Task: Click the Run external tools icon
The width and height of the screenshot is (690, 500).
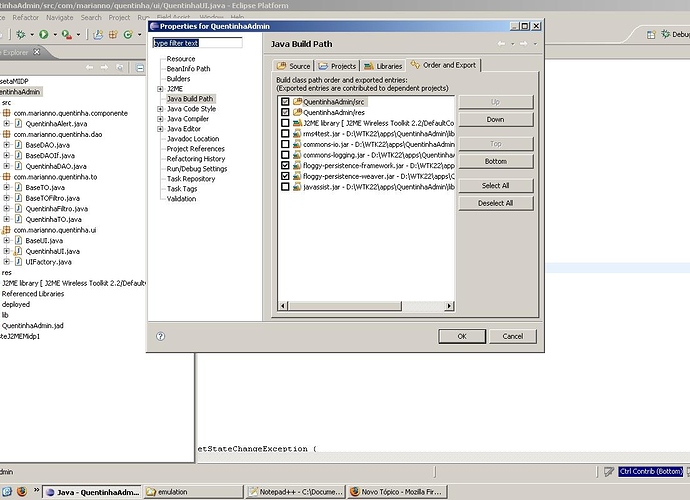Action: (x=66, y=34)
